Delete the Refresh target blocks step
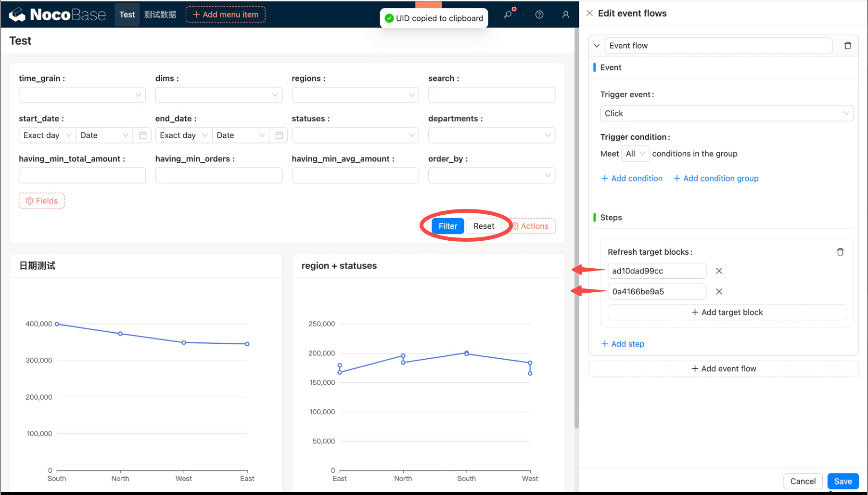The image size is (868, 495). 840,252
